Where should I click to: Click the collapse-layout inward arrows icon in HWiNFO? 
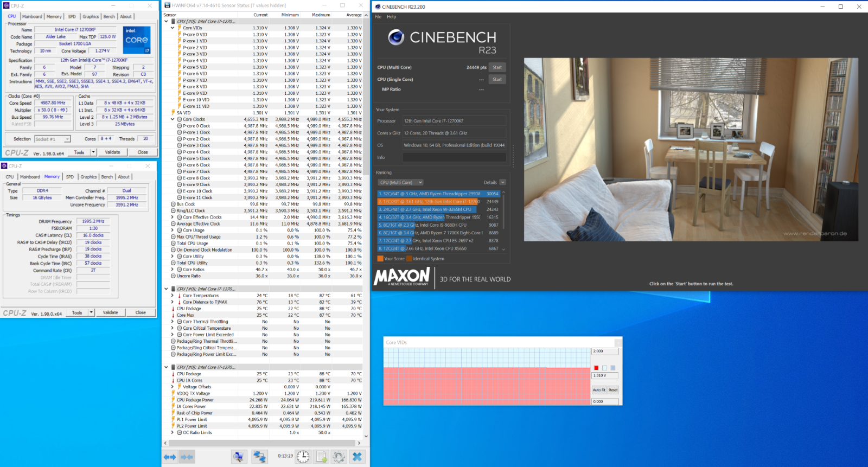point(187,457)
